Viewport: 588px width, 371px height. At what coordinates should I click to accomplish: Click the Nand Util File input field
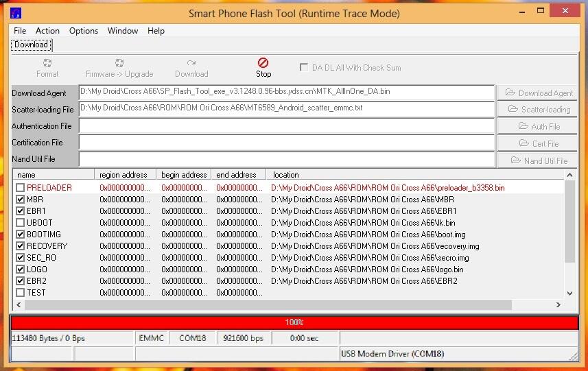[287, 159]
